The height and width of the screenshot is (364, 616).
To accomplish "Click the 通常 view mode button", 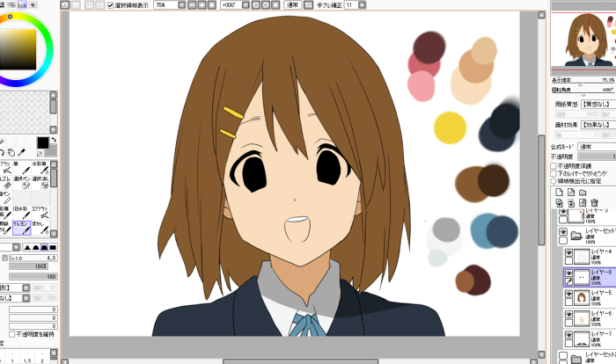I will point(293,5).
